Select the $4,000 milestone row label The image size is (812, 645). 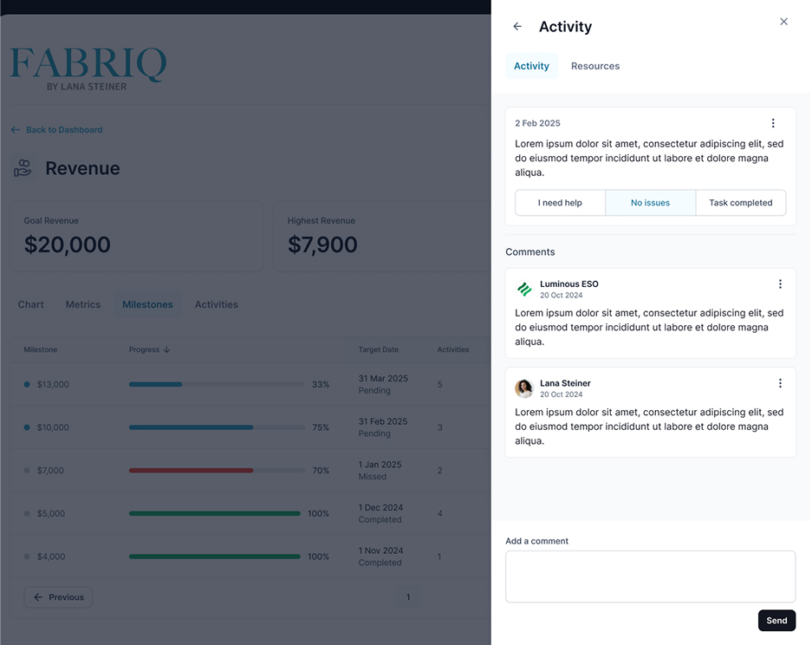[51, 557]
